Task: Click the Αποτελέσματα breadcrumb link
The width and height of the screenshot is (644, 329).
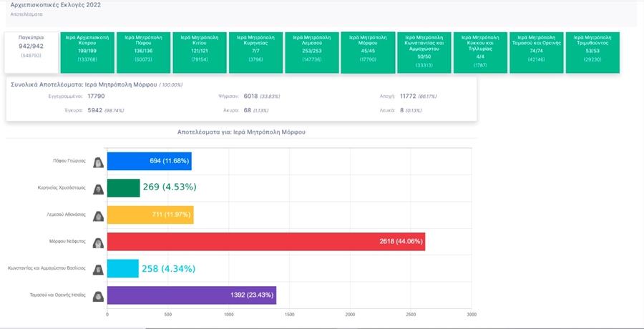Action: click(x=26, y=14)
